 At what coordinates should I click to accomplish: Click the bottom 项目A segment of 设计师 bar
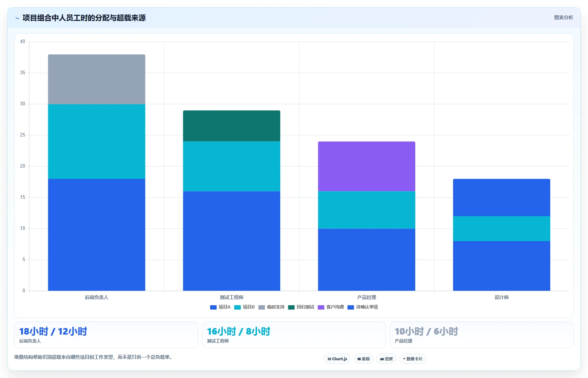(x=502, y=266)
